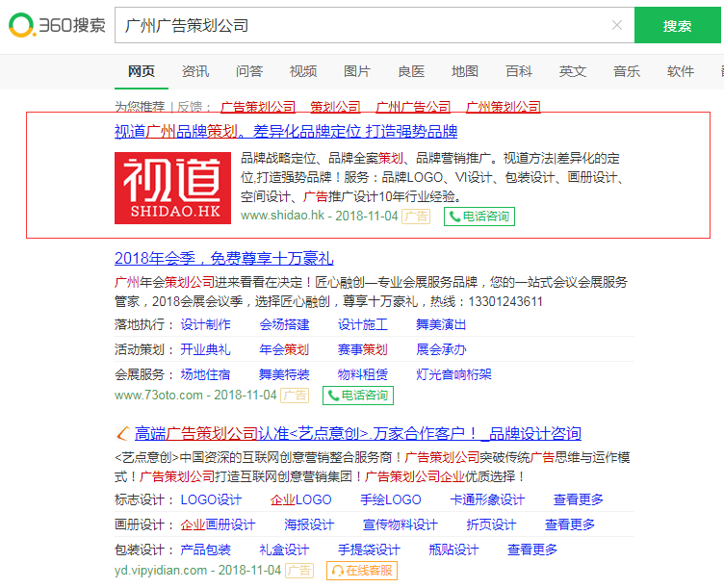This screenshot has width=724, height=588.
Task: Click the 广告 tag beside yd.vipyidian.com
Action: [x=299, y=571]
